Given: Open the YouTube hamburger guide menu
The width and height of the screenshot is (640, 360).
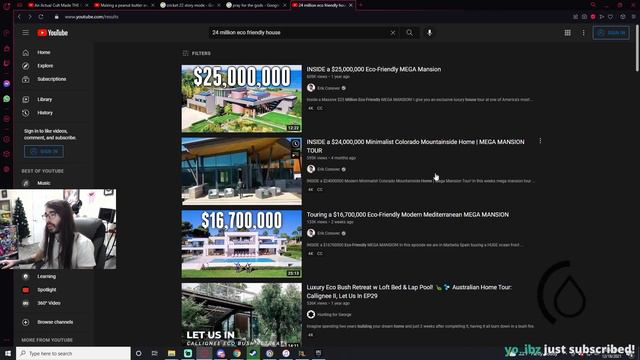Looking at the screenshot, I should [25, 33].
